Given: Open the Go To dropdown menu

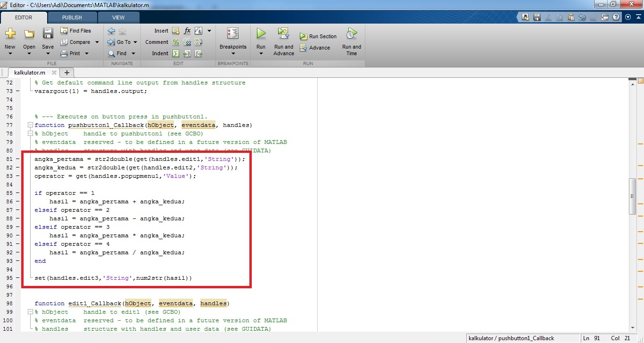Looking at the screenshot, I should tap(135, 42).
